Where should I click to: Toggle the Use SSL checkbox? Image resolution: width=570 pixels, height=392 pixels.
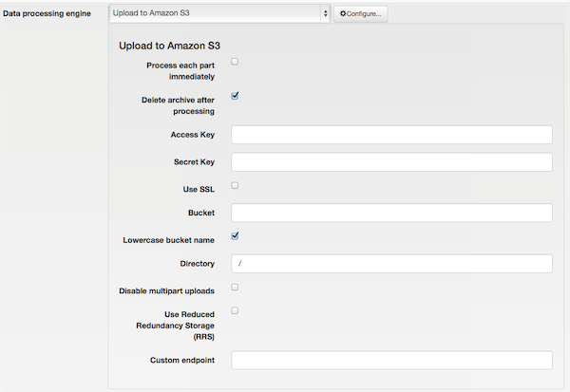(235, 186)
